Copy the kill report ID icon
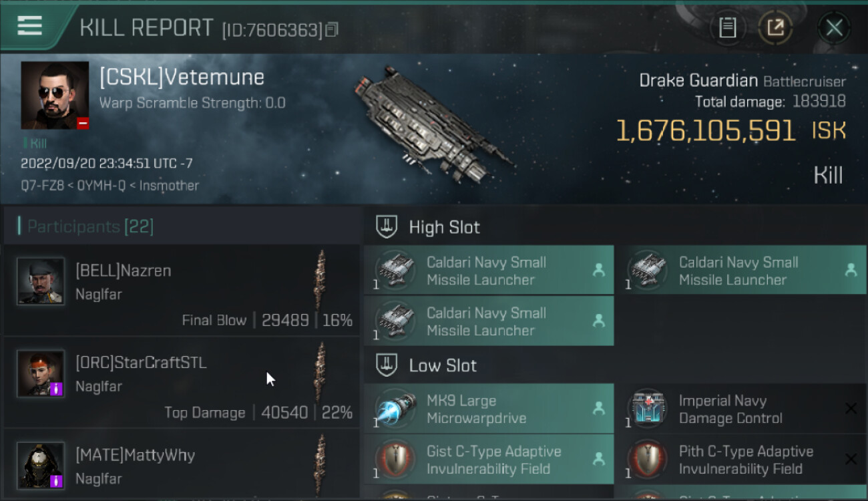Image resolution: width=868 pixels, height=501 pixels. 333,29
